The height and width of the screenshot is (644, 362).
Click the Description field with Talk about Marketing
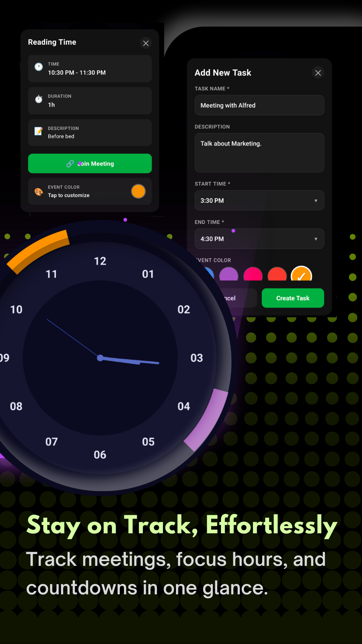point(259,153)
